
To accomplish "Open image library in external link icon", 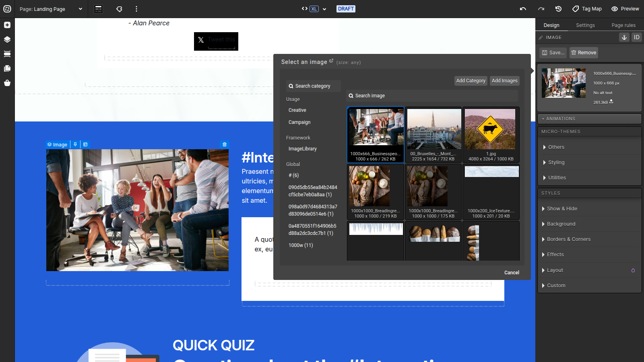I will click(331, 61).
